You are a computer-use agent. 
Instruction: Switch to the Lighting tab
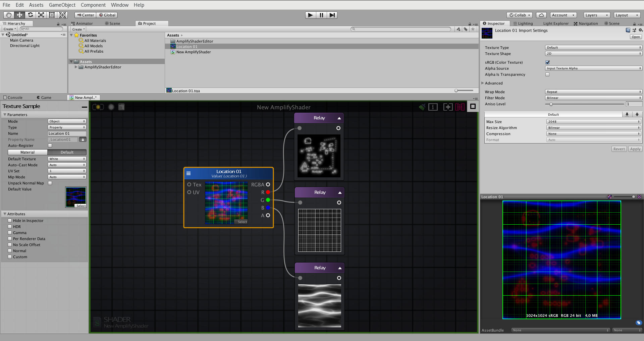pos(523,23)
